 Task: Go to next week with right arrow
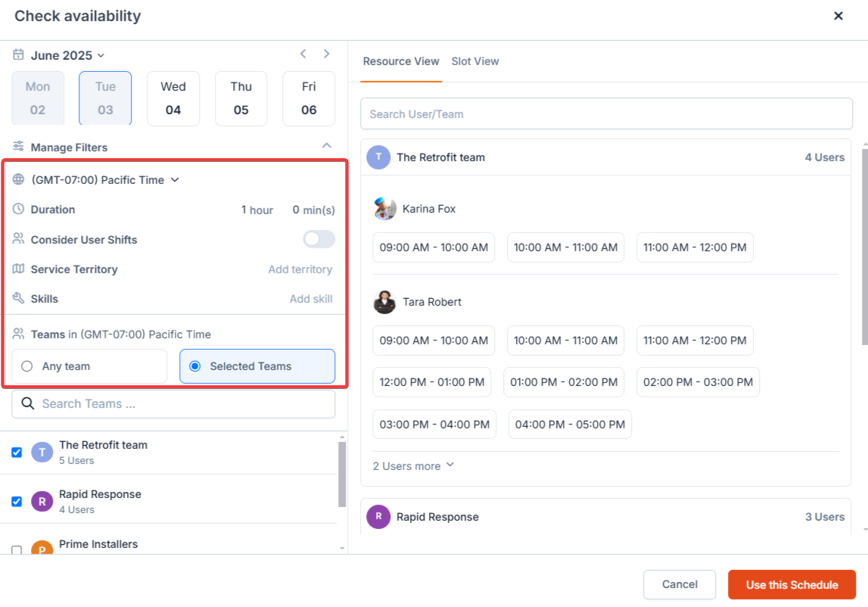(x=327, y=54)
